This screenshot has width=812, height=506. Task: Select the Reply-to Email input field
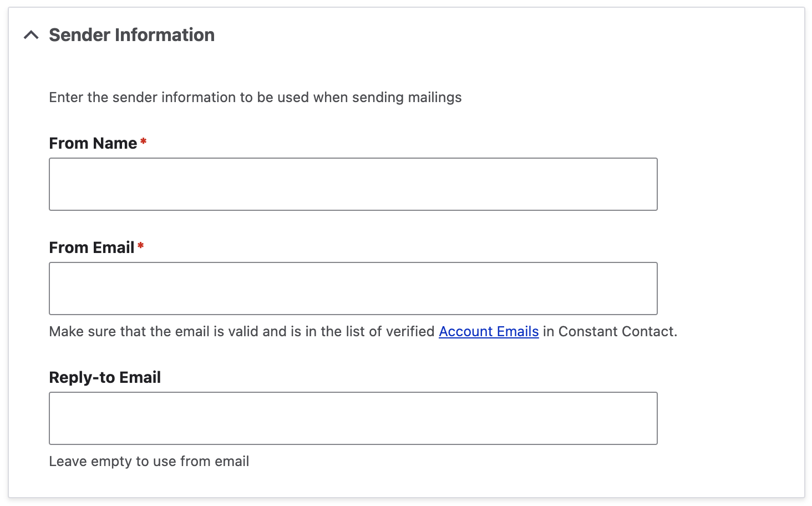point(353,418)
